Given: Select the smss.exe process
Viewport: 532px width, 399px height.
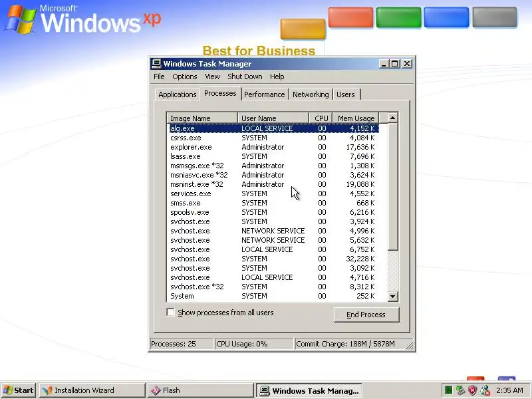Looking at the screenshot, I should pos(273,203).
